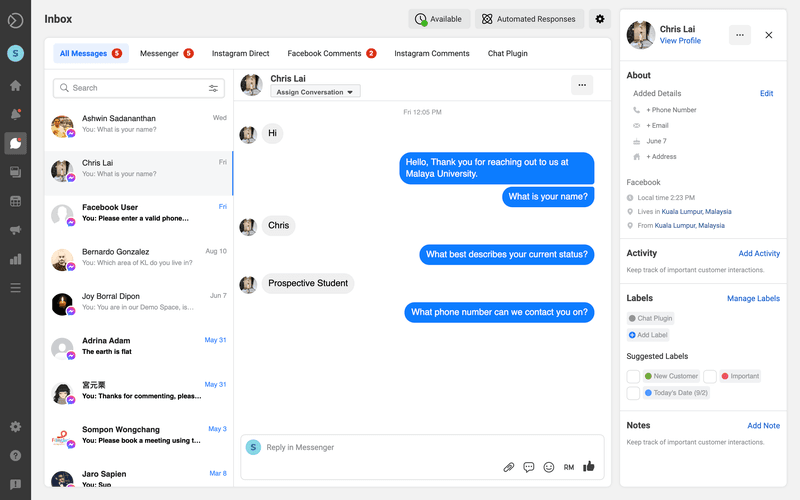Open the emoji picker in reply box
This screenshot has height=500, width=800.
[x=548, y=467]
